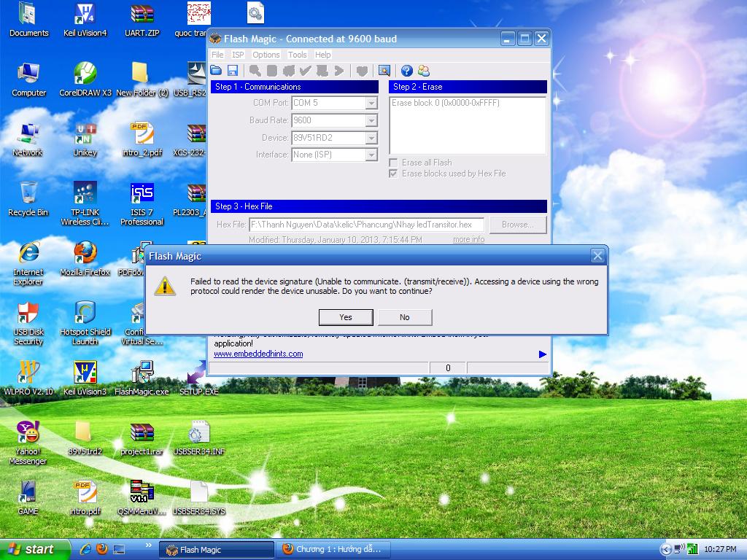Open FlashMagic.exe desktop icon
This screenshot has height=560, width=747.
point(142,378)
